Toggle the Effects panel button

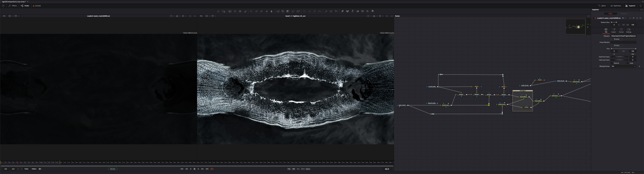(x=13, y=6)
